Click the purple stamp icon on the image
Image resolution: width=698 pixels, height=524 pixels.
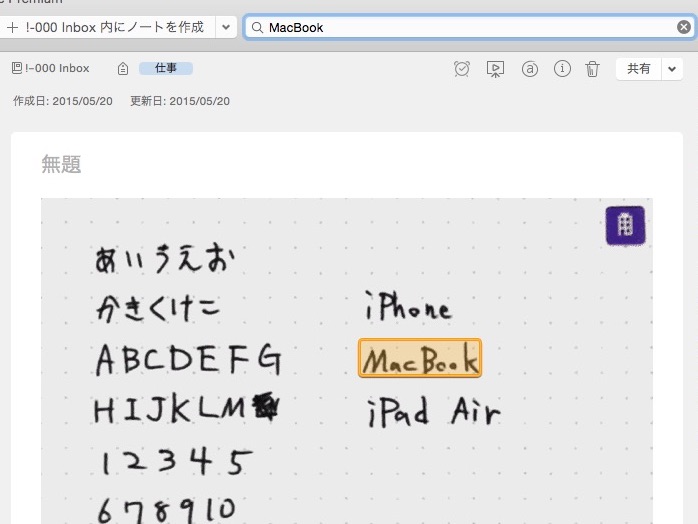click(x=625, y=225)
